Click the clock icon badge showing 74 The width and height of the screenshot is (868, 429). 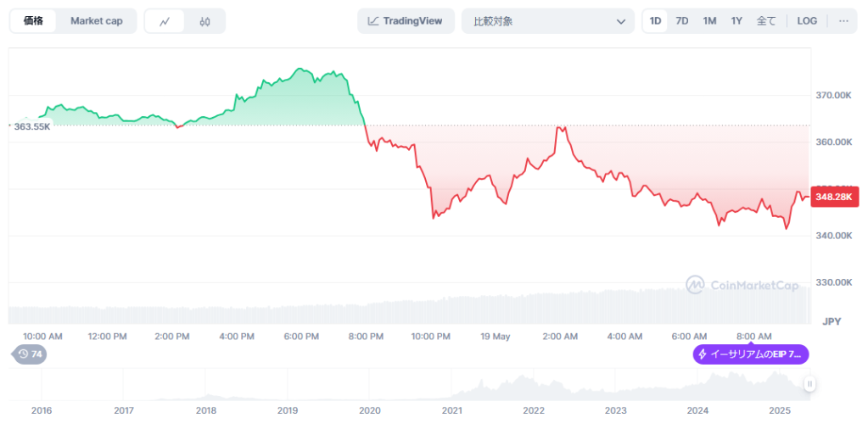coord(30,354)
